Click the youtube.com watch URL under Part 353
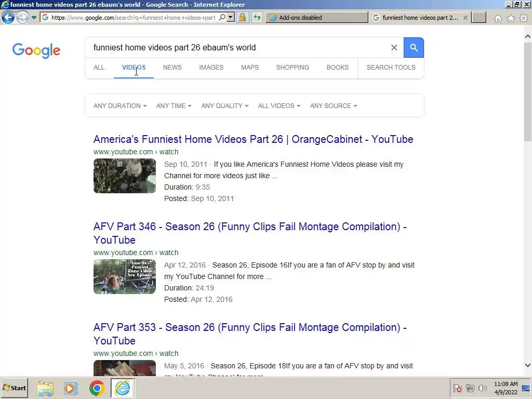Screen dimensions: 532x399 (136, 353)
